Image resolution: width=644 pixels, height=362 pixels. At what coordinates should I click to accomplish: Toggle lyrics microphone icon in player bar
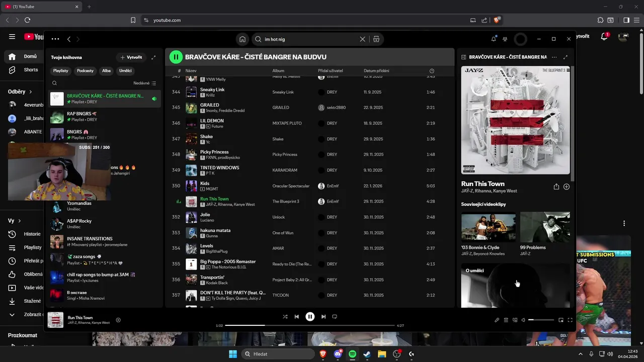point(497,320)
